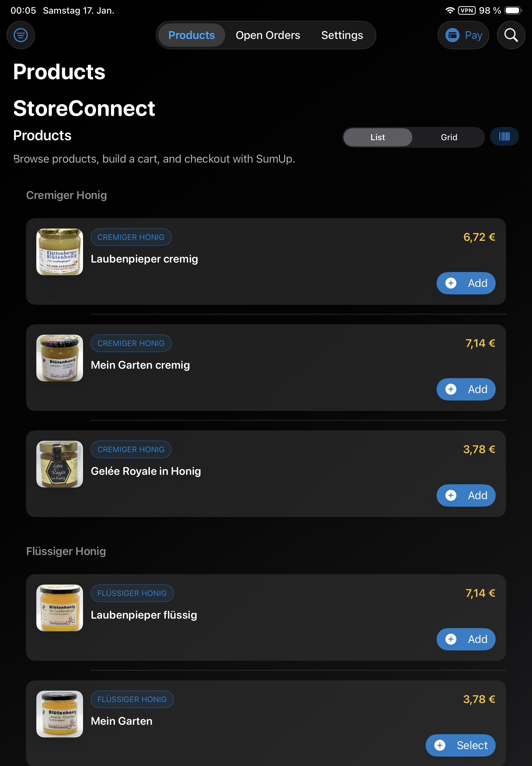The height and width of the screenshot is (766, 532).
Task: Switch to the Open Orders tab
Action: 268,35
